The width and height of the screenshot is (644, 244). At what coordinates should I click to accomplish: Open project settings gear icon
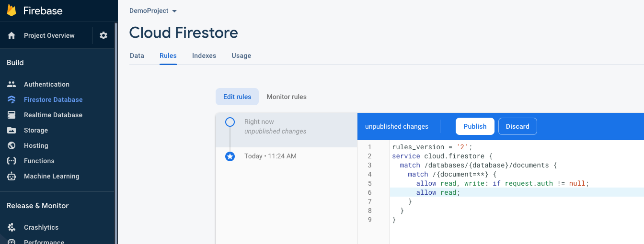(x=103, y=35)
